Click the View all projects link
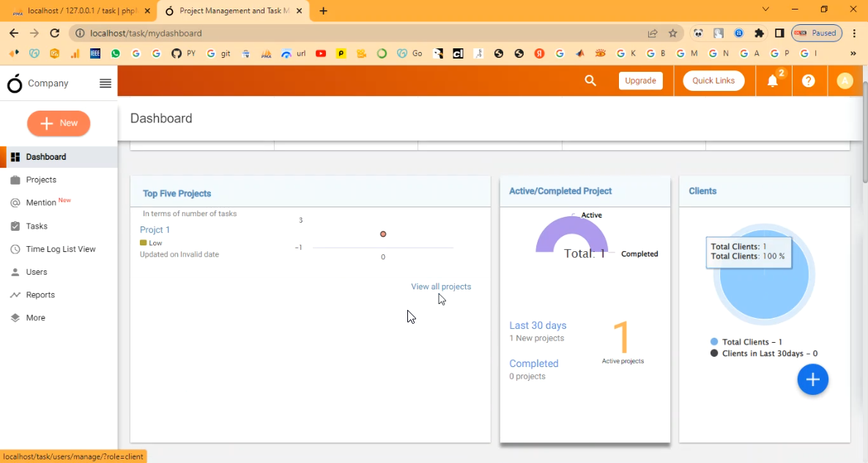Image resolution: width=868 pixels, height=463 pixels. 440,286
